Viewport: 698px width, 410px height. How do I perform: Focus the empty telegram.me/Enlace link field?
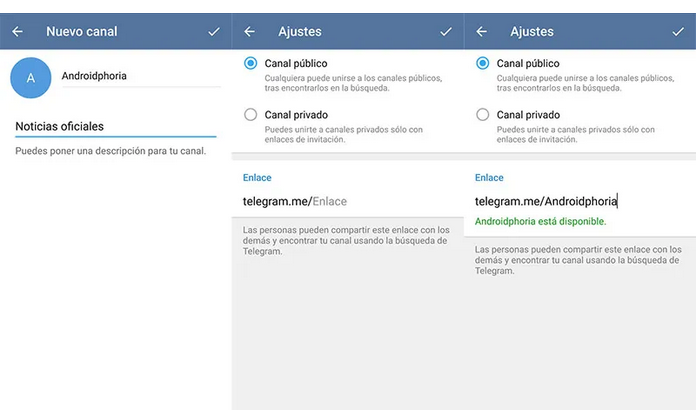click(330, 201)
